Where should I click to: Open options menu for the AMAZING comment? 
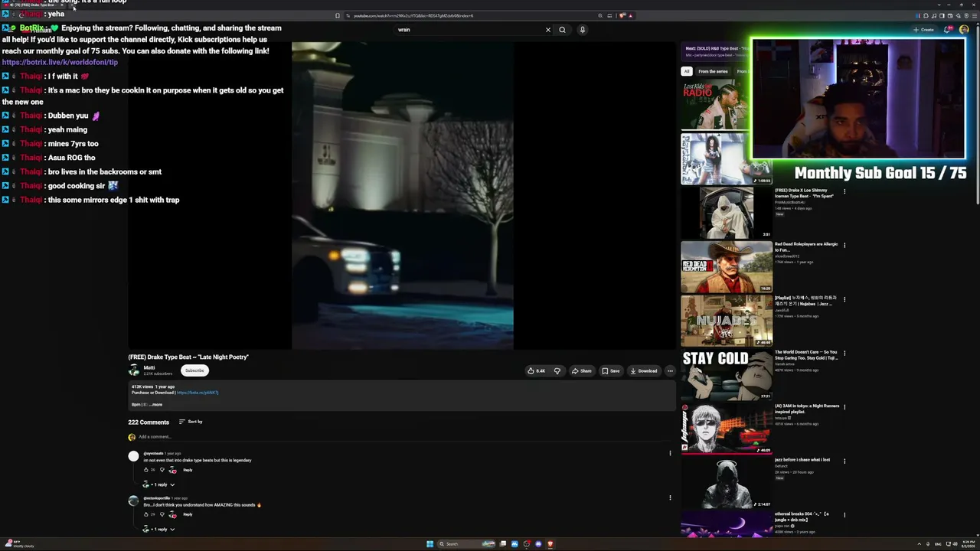pos(670,497)
